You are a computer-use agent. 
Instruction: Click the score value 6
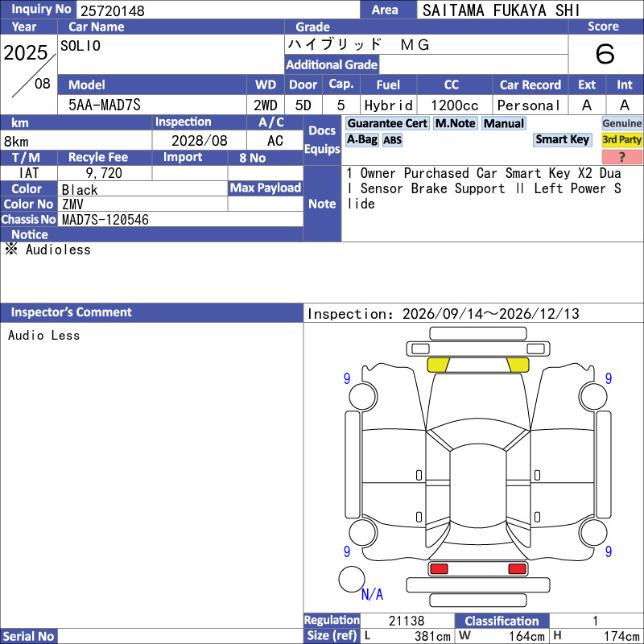coord(605,54)
